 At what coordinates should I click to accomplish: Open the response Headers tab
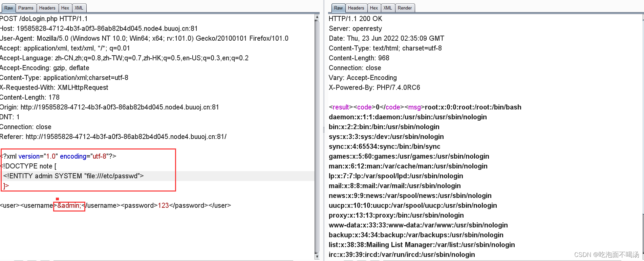pyautogui.click(x=356, y=8)
